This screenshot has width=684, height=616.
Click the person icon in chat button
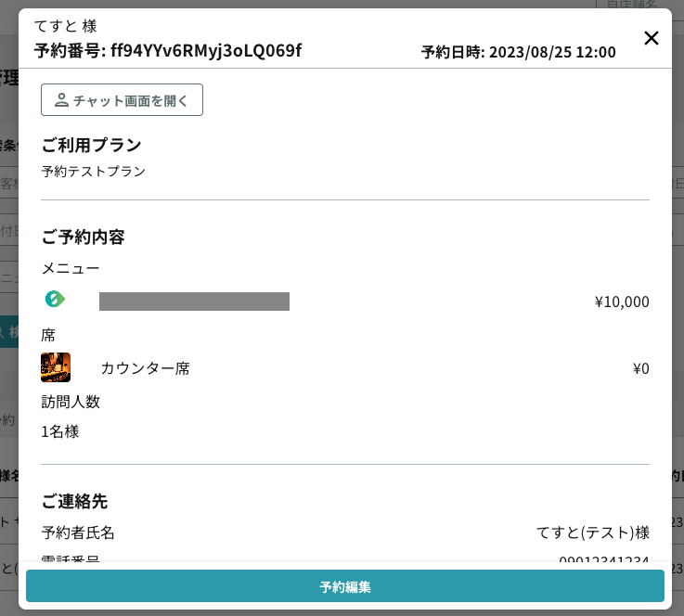tap(62, 100)
